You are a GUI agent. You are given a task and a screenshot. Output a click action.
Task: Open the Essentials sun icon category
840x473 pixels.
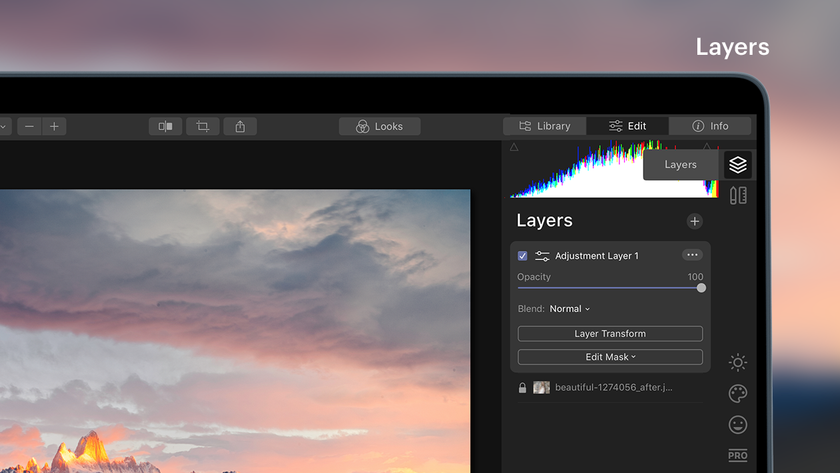[x=738, y=363]
